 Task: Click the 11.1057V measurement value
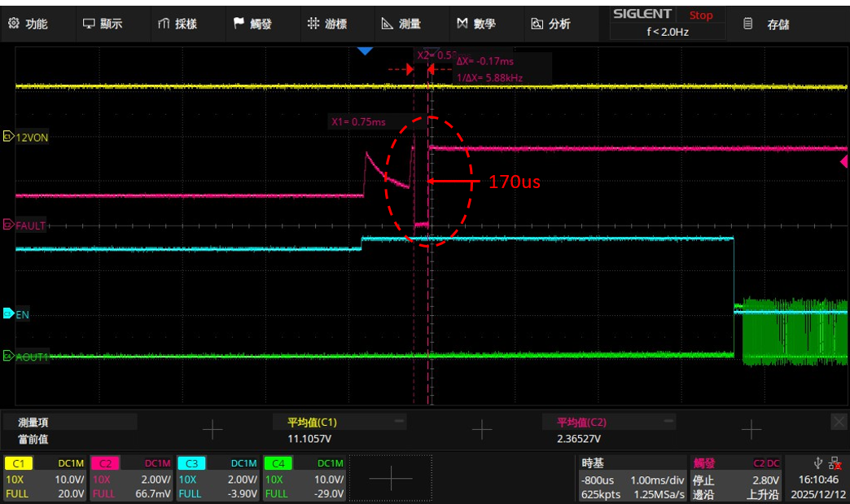point(309,438)
